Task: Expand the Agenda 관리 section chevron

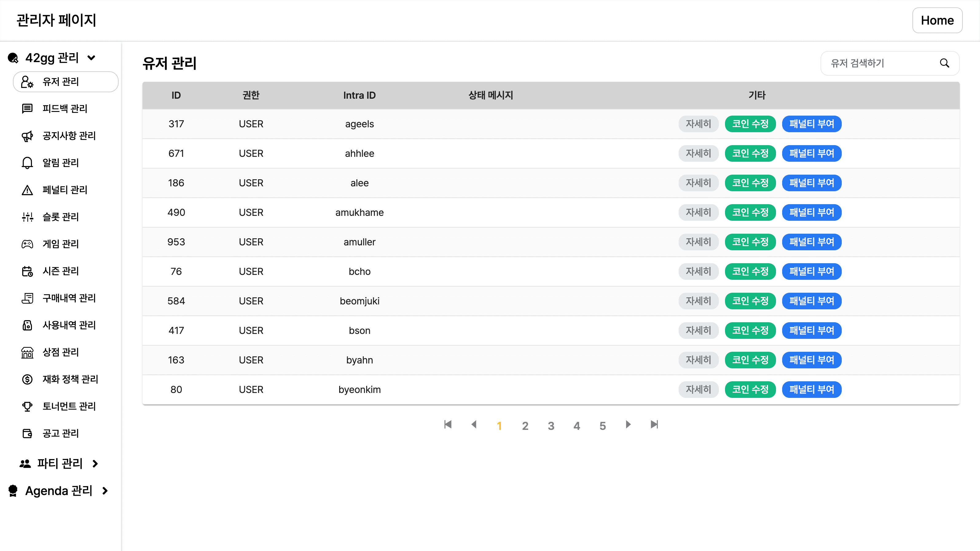Action: (105, 490)
